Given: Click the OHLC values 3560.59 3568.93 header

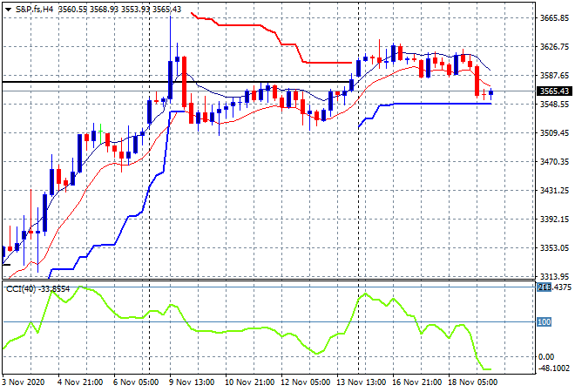Looking at the screenshot, I should (119, 10).
